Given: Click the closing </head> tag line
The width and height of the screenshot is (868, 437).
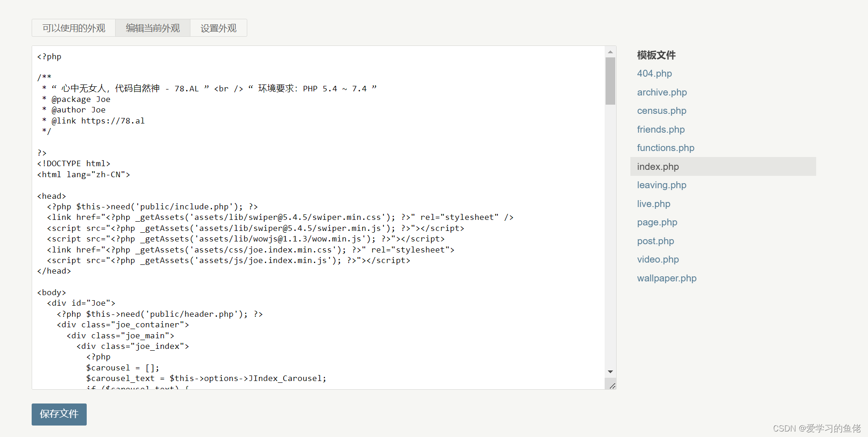Looking at the screenshot, I should (x=54, y=271).
